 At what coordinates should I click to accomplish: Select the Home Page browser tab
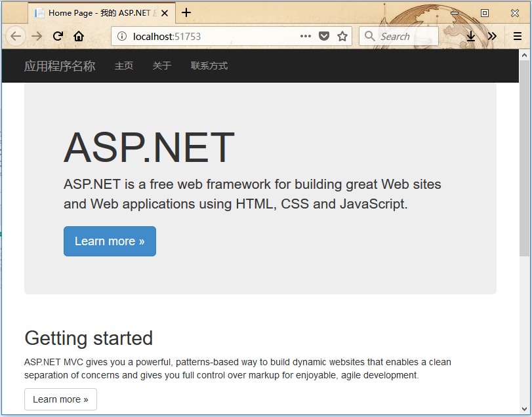pos(98,12)
